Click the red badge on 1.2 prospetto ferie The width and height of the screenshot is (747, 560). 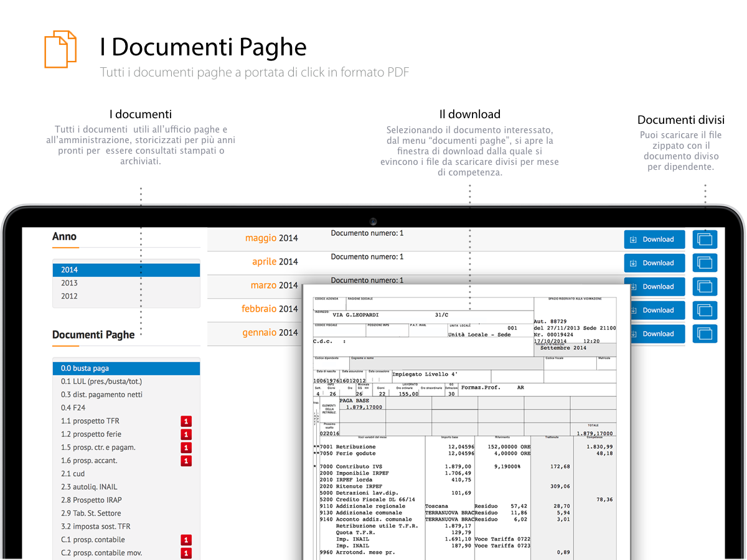[186, 434]
